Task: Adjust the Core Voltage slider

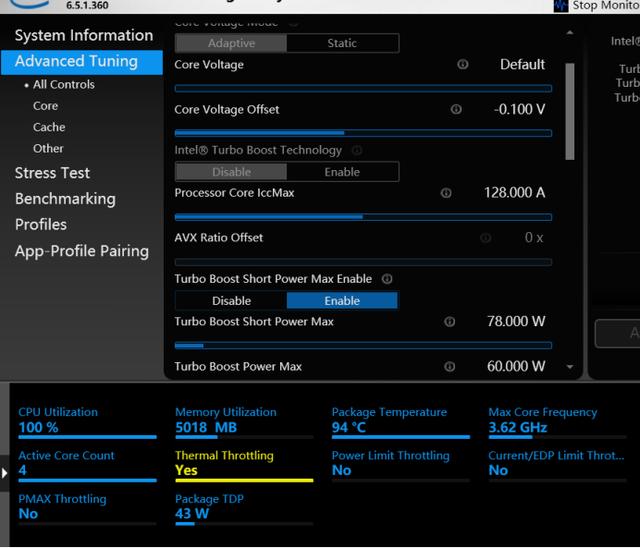Action: click(363, 88)
